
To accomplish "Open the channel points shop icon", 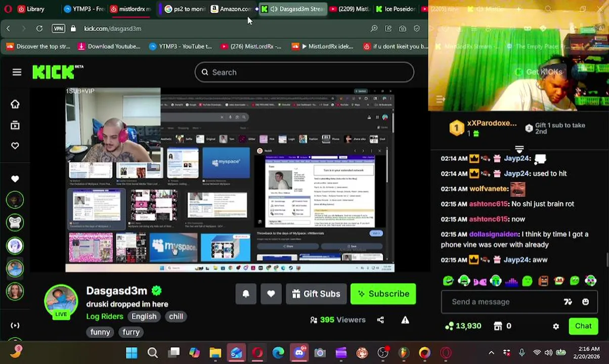I will 498,326.
